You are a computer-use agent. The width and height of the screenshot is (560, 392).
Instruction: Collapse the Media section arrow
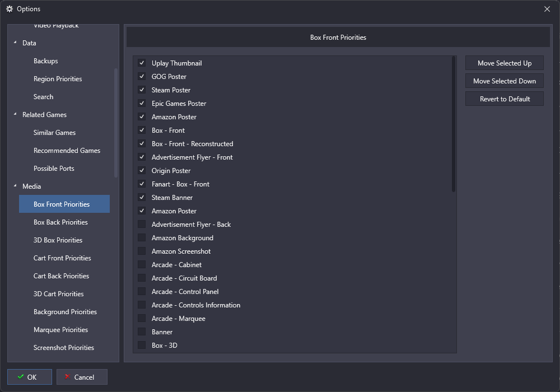click(x=15, y=186)
